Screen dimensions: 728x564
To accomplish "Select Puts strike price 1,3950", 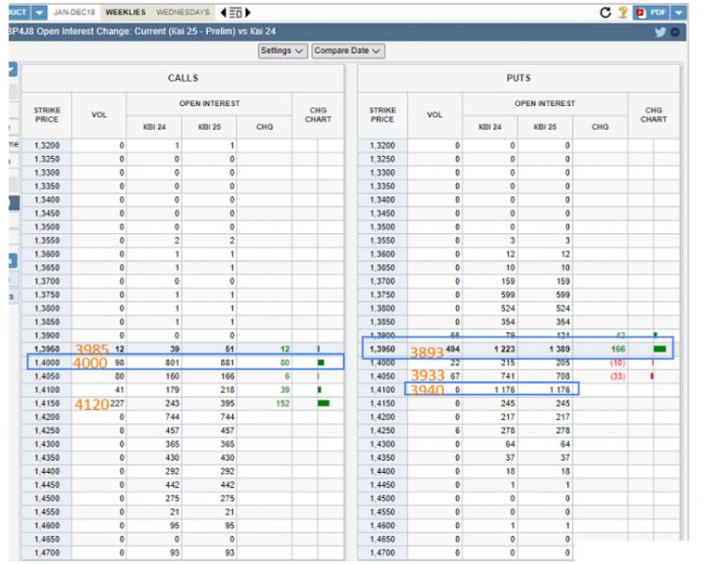I will (x=383, y=350).
